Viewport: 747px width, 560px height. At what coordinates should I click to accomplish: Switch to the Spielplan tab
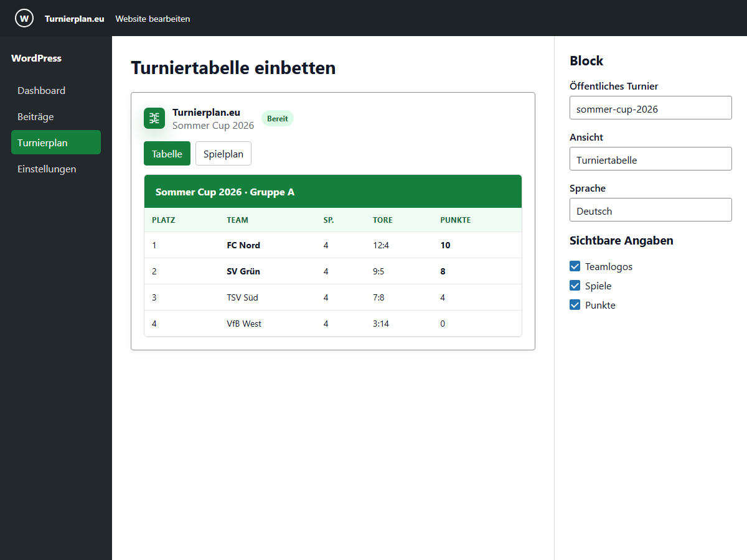[223, 154]
